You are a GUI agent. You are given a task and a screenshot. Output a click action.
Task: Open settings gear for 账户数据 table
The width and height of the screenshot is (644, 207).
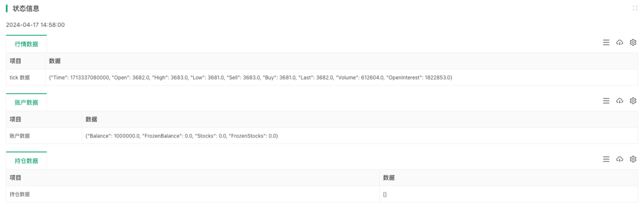(633, 101)
